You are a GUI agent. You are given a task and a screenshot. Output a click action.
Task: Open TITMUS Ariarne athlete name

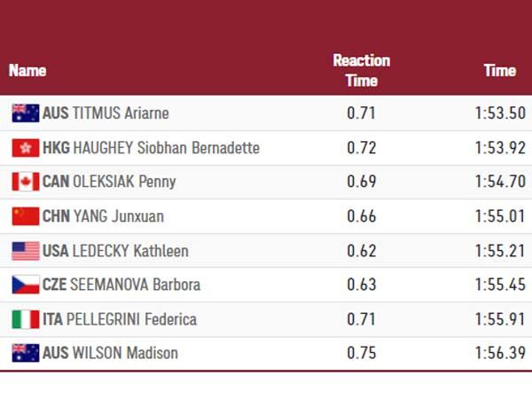[121, 113]
